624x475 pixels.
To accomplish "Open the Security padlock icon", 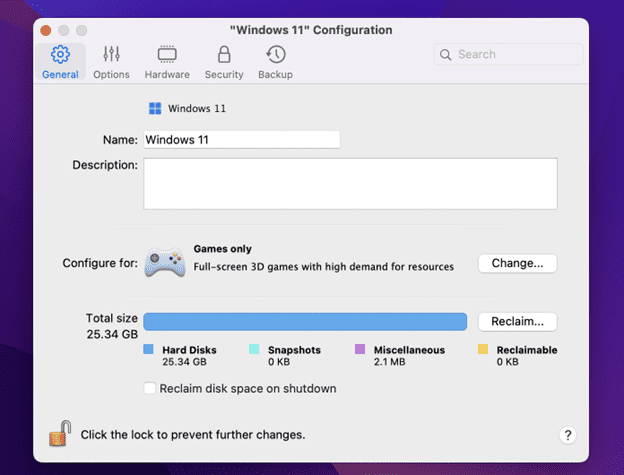I will tap(223, 54).
